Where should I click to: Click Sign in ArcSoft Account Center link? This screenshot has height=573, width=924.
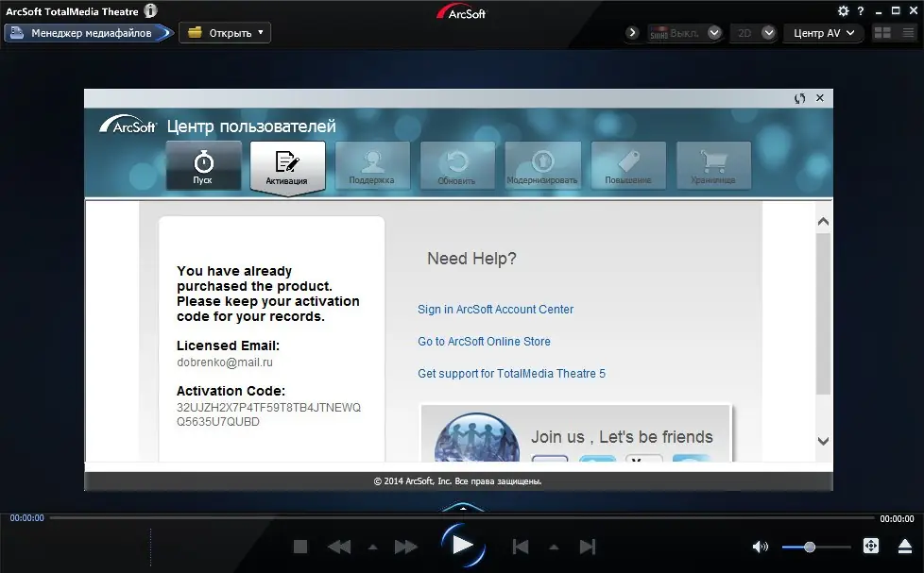[496, 310]
